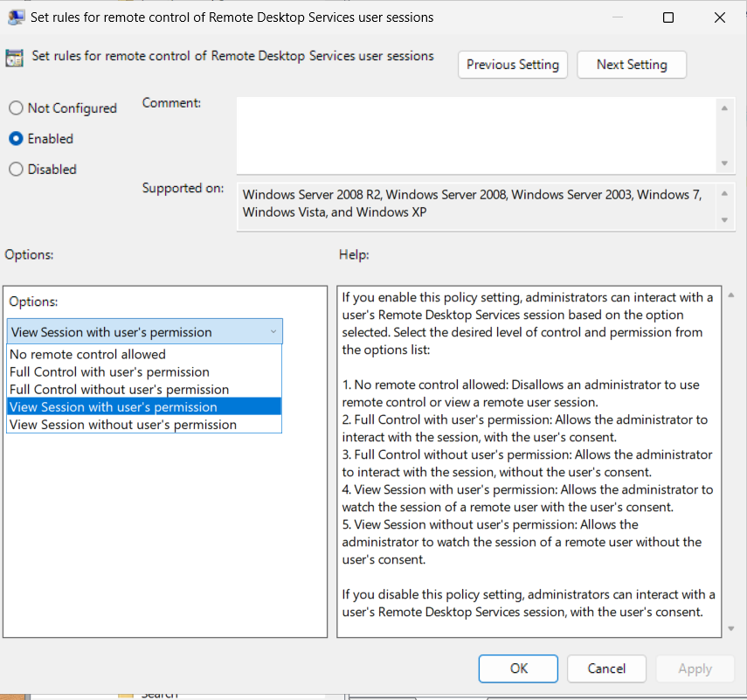Image resolution: width=747 pixels, height=700 pixels.
Task: Choose "Full Control without user's permission"
Action: (144, 390)
